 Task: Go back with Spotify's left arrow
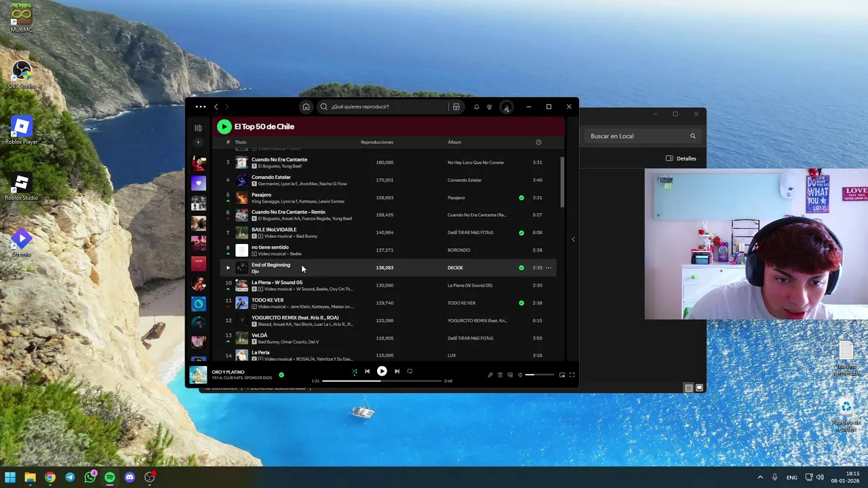pyautogui.click(x=216, y=106)
